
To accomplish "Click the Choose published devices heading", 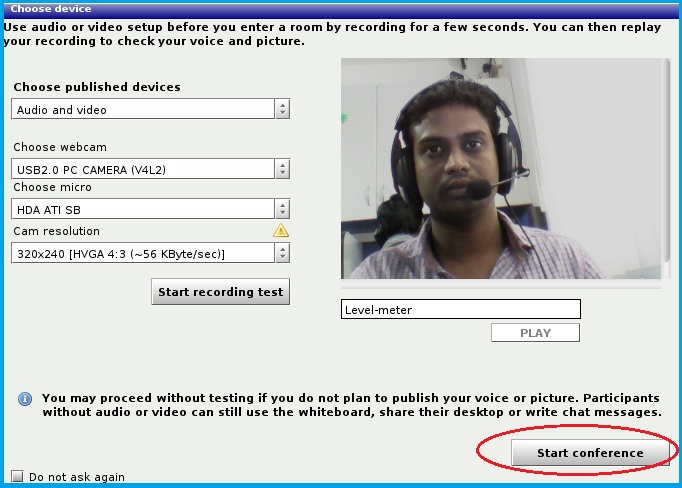I will tap(97, 87).
